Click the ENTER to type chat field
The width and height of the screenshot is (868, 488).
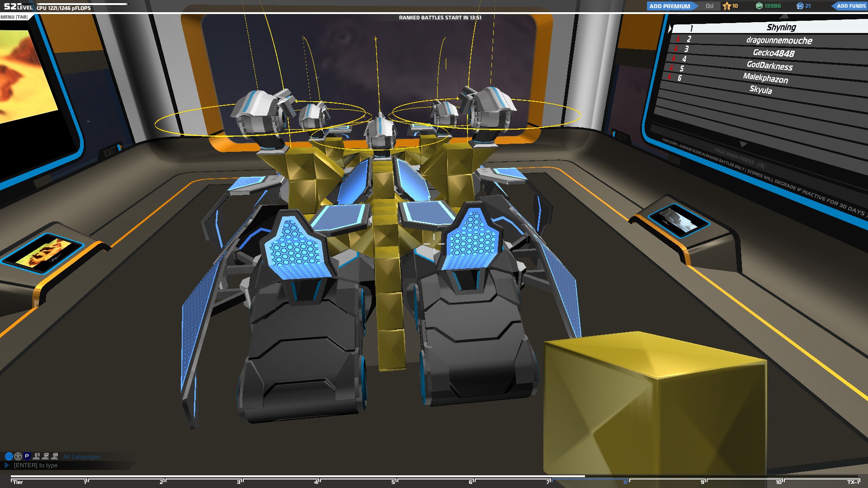pos(36,465)
